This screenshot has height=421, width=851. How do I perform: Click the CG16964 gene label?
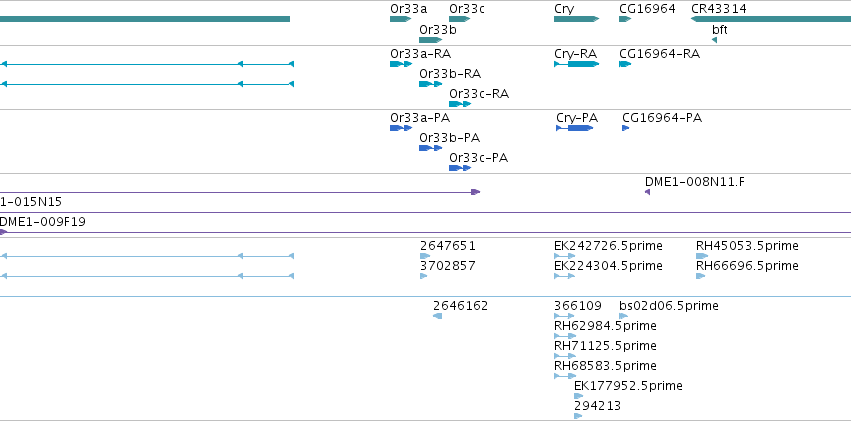(x=647, y=9)
